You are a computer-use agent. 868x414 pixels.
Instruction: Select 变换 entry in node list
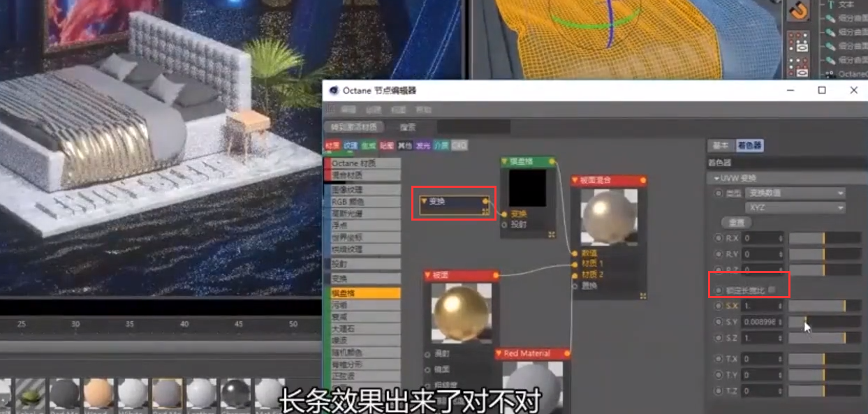363,279
